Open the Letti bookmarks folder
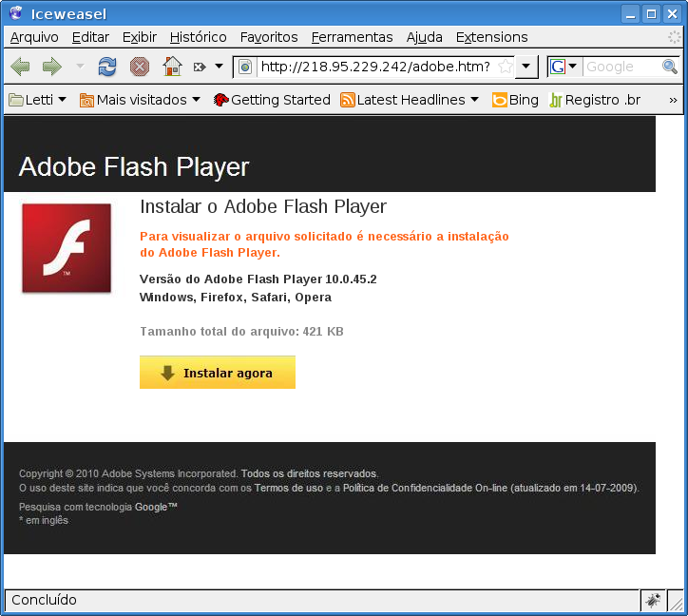 point(38,100)
